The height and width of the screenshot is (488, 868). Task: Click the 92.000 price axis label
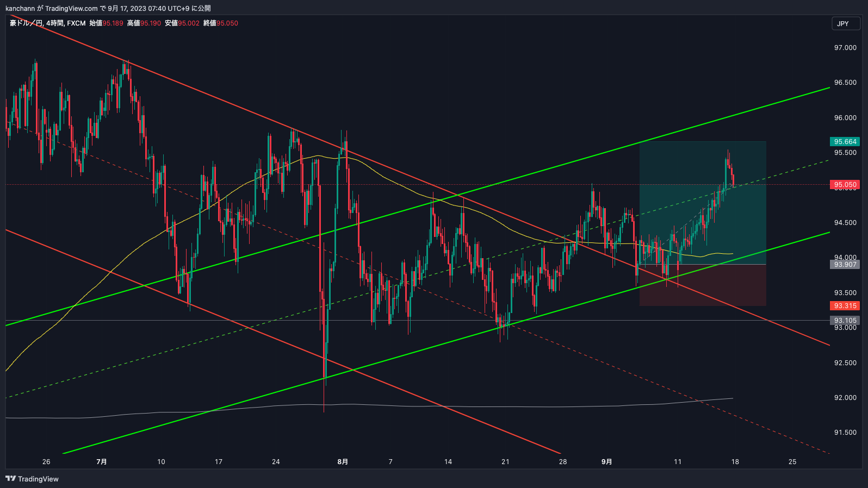(845, 398)
